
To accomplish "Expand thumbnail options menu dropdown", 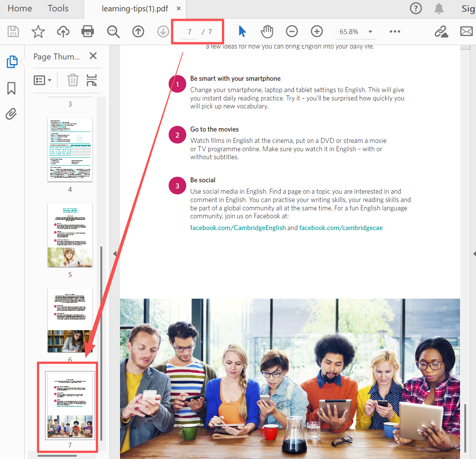I will point(42,80).
